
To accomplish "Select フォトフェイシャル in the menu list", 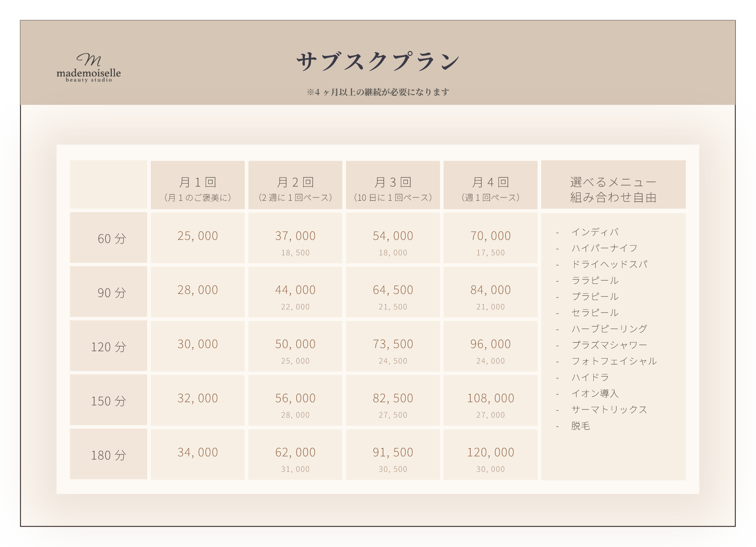I will pyautogui.click(x=614, y=361).
